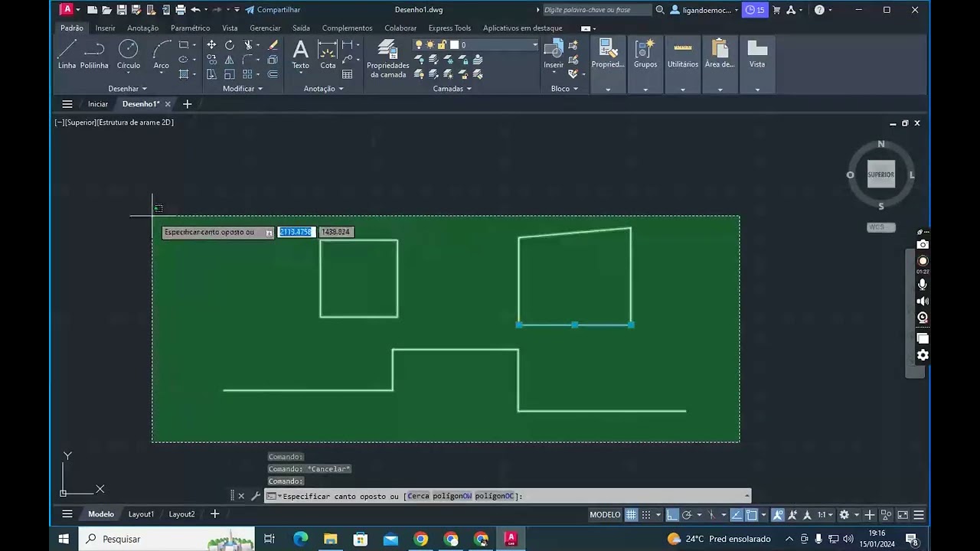Select the Círculo tool
Viewport: 980px width, 551px height.
click(x=129, y=54)
